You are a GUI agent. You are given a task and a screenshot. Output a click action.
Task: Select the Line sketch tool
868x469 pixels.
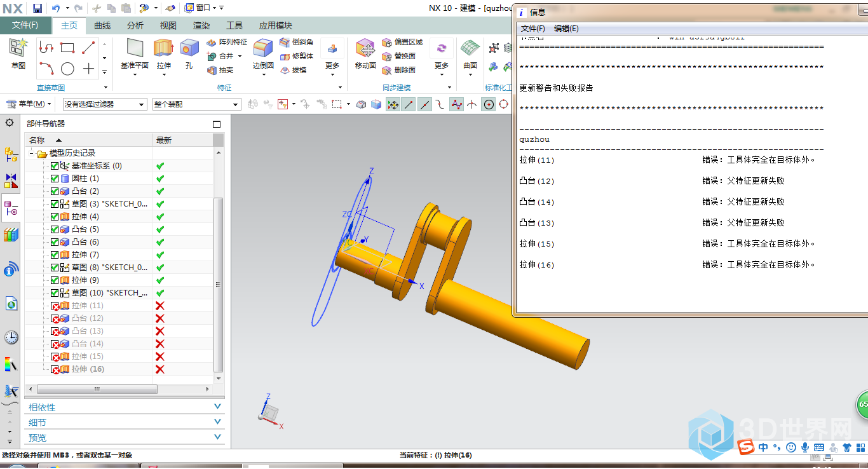coord(88,48)
